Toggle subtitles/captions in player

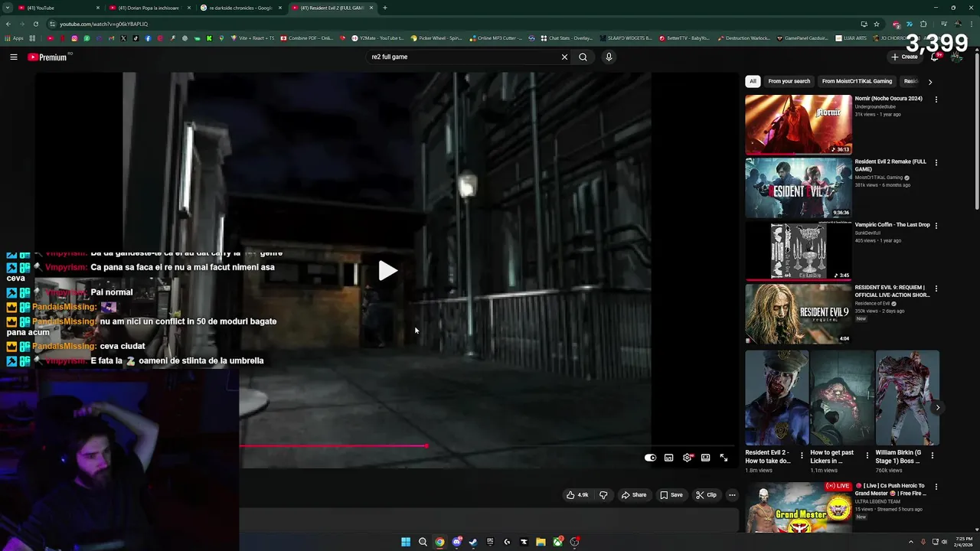668,458
